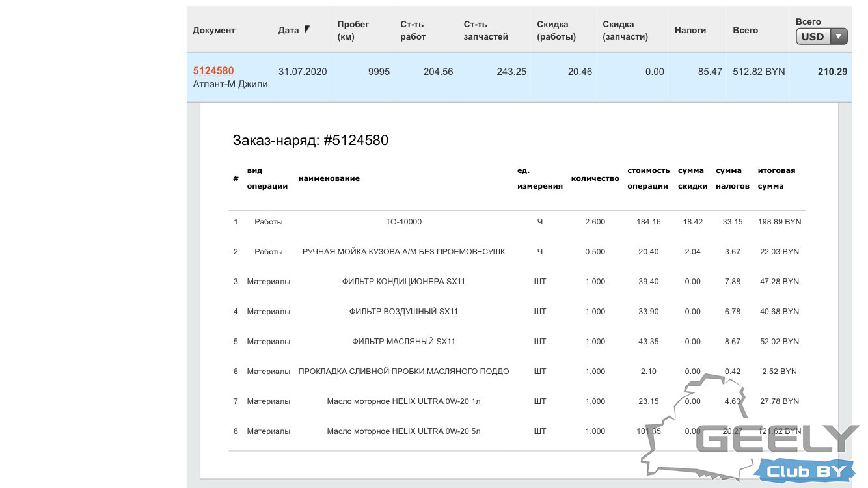This screenshot has width=868, height=488.
Task: Click the Дата sort arrow icon
Action: 307,29
